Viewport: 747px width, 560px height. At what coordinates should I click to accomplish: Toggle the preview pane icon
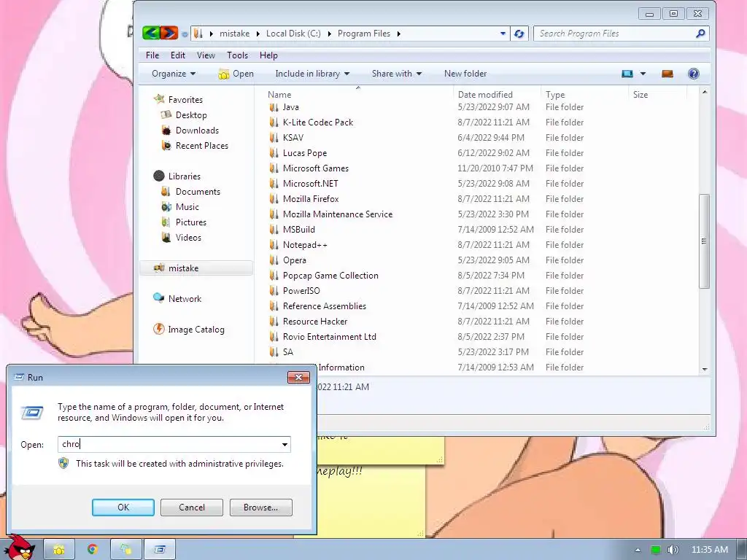667,74
